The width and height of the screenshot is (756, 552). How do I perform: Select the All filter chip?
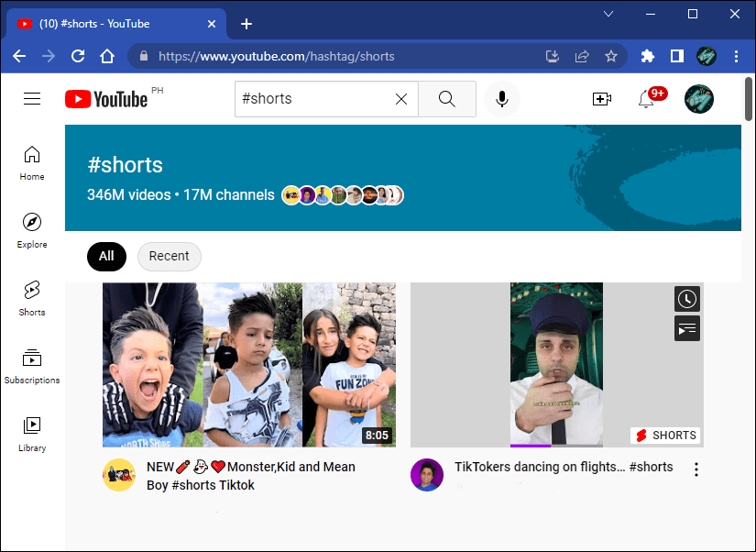(106, 257)
